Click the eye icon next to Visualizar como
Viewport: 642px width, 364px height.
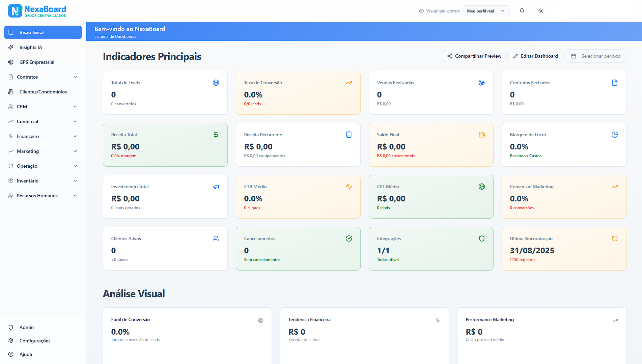coord(421,10)
